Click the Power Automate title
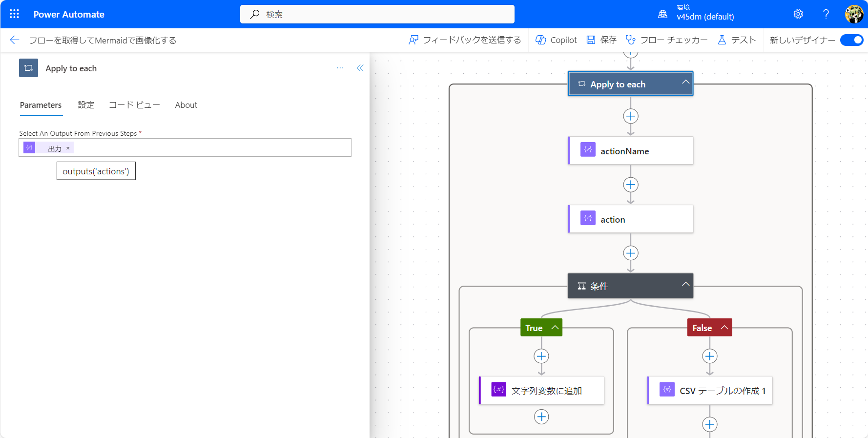 click(x=69, y=14)
